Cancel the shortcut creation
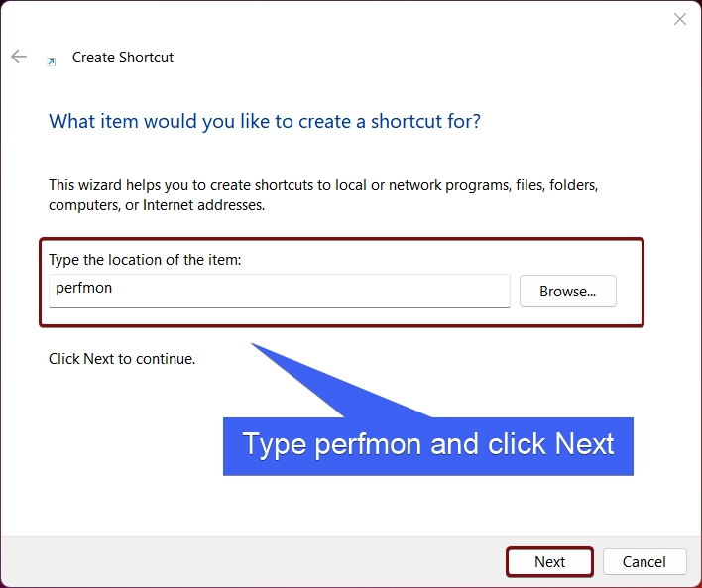 point(644,561)
